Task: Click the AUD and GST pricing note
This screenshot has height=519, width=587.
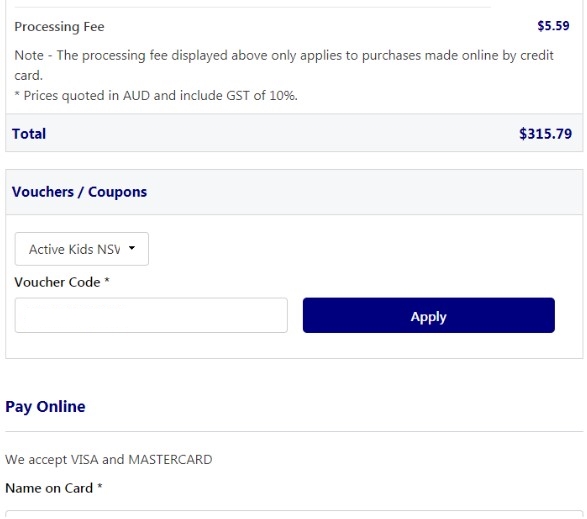Action: click(156, 95)
